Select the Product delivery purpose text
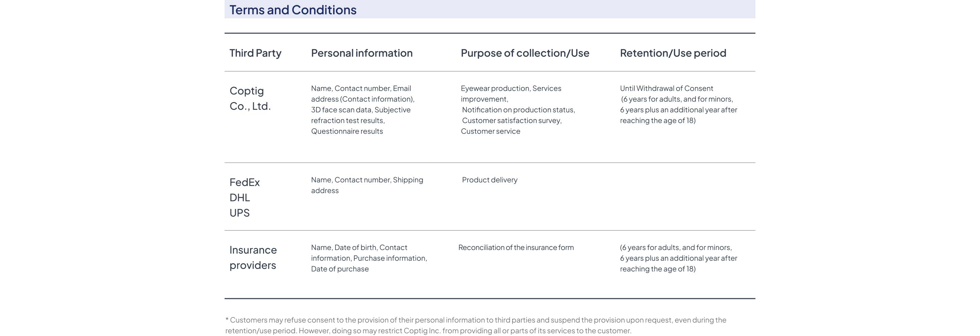 click(x=490, y=180)
